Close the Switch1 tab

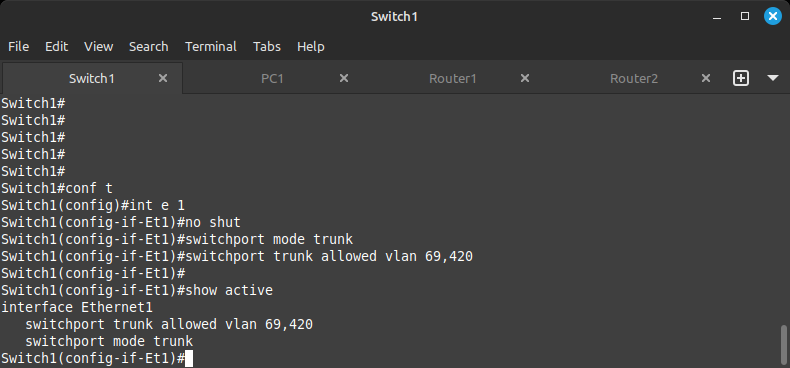163,78
